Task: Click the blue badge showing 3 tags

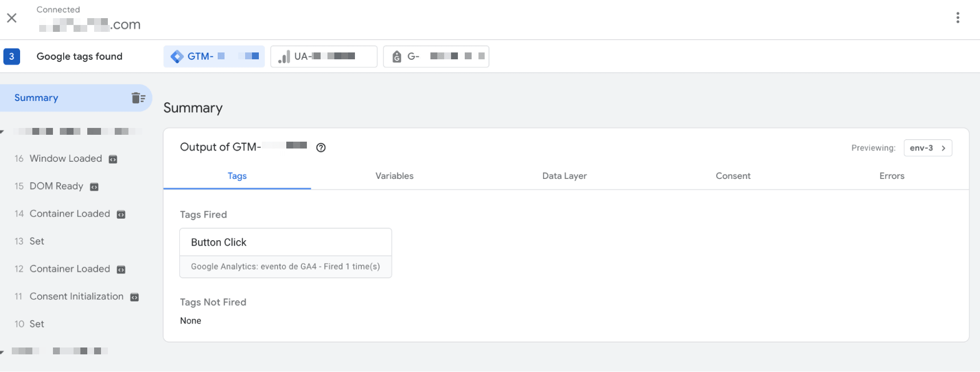Action: [x=12, y=56]
